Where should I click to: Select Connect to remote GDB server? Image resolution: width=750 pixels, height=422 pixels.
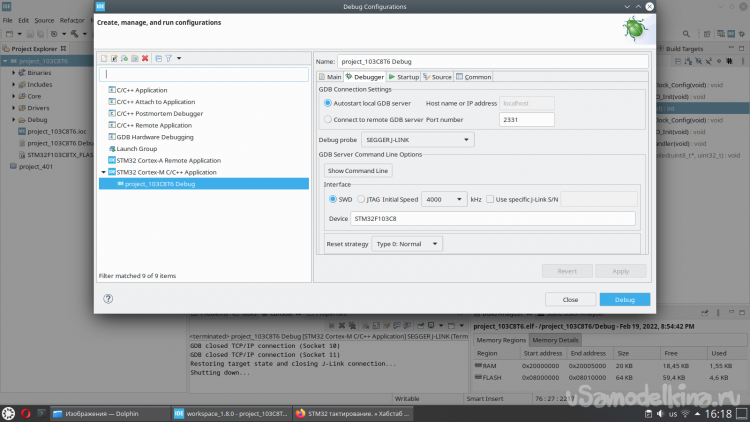[328, 119]
